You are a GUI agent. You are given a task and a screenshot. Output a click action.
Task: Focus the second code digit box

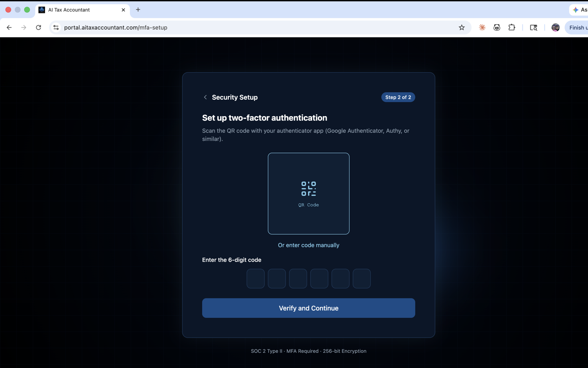(x=277, y=278)
